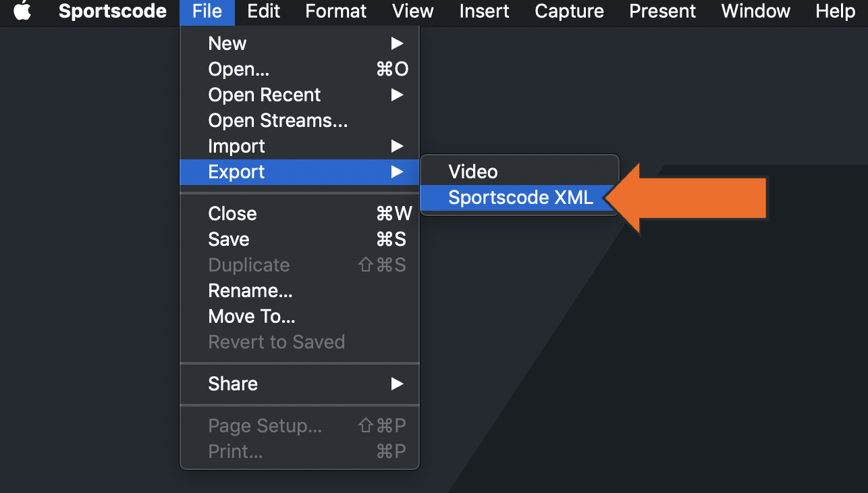The height and width of the screenshot is (493, 868).
Task: Choose Rename from the File menu
Action: 250,290
